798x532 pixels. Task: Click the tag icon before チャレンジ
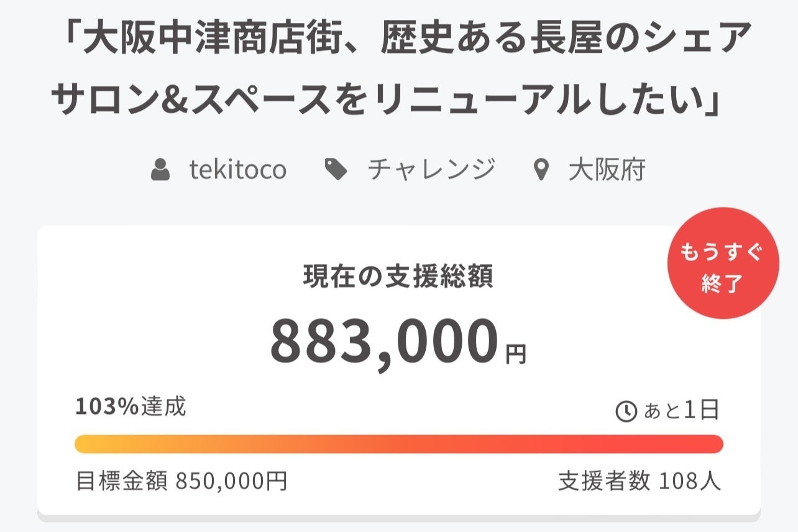(336, 170)
